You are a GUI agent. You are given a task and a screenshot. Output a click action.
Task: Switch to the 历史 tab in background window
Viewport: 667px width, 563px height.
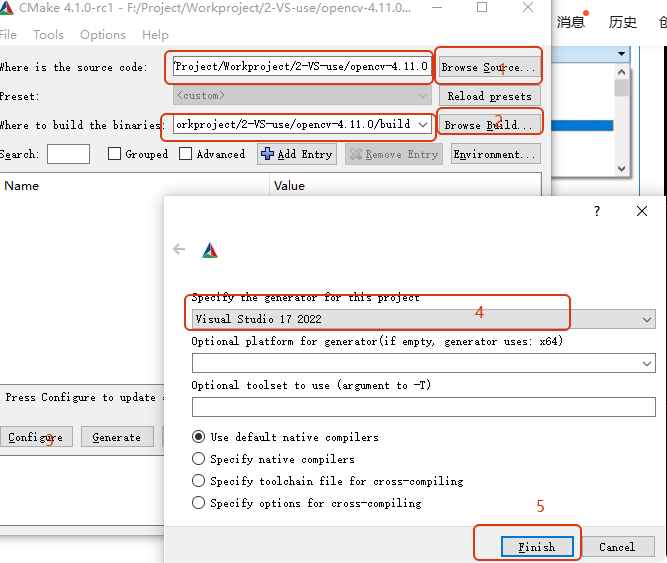[x=622, y=22]
